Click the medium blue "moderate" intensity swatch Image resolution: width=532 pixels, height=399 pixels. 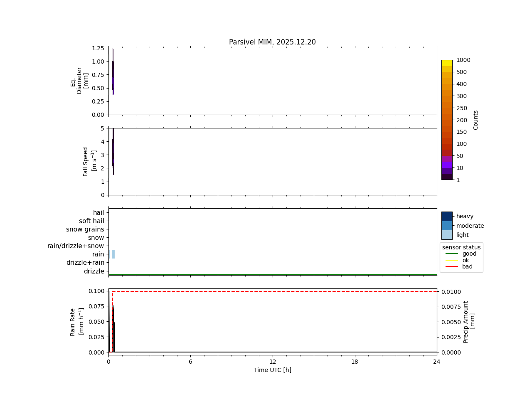point(447,226)
